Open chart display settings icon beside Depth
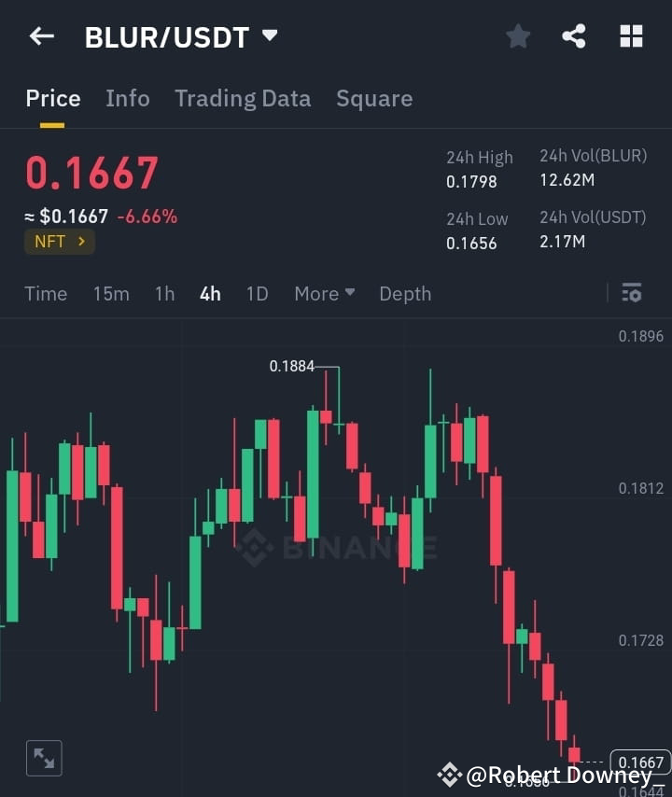The width and height of the screenshot is (672, 797). point(632,293)
